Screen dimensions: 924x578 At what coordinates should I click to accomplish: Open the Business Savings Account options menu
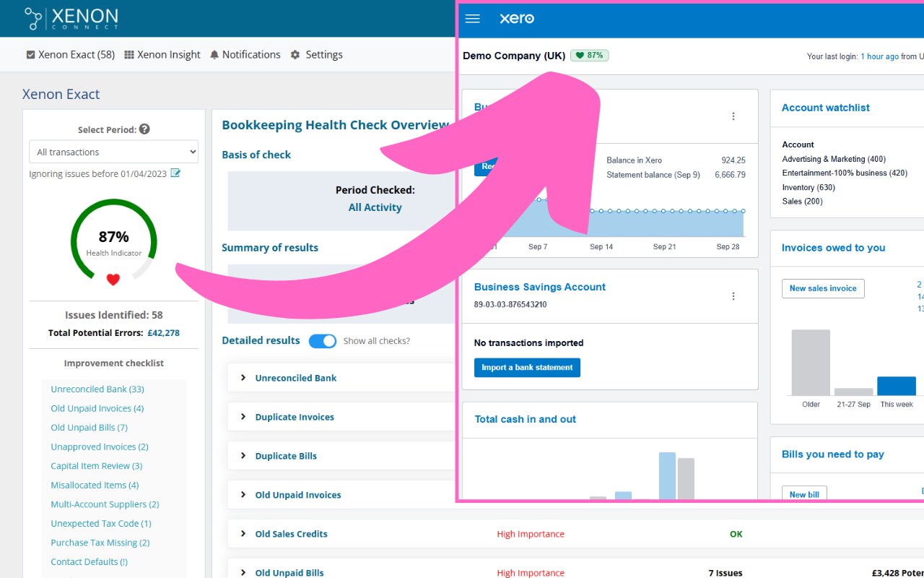[733, 296]
